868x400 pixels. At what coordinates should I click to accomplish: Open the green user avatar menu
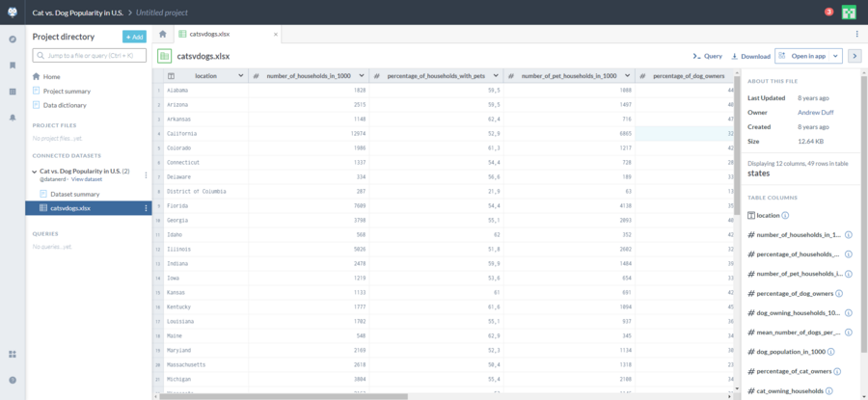click(x=849, y=13)
